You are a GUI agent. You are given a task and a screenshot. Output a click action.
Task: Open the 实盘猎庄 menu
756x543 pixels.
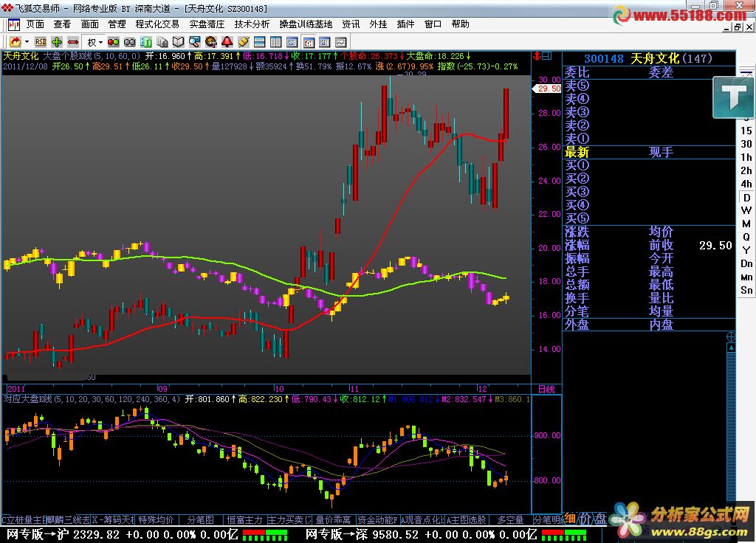tap(207, 24)
